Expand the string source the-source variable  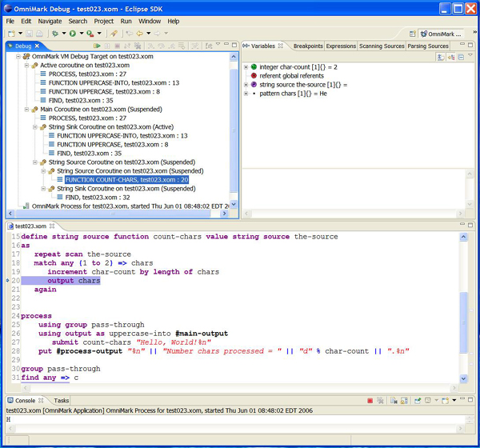click(246, 85)
